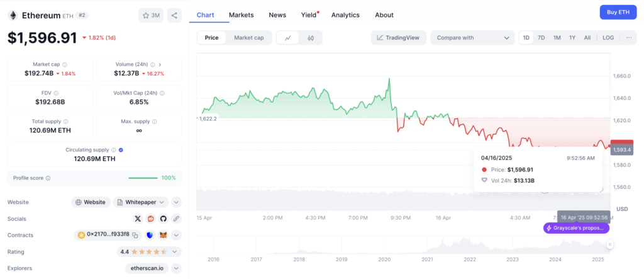The image size is (644, 279).
Task: Open the About tab
Action: 384,15
